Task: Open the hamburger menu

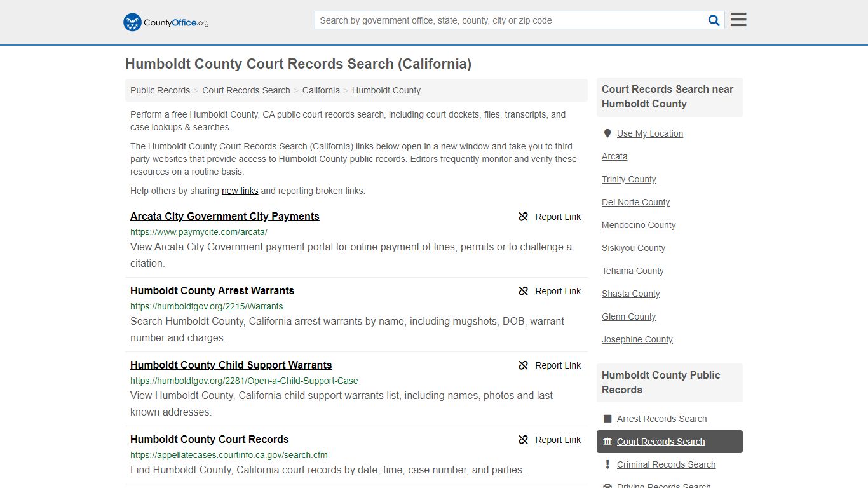Action: (x=738, y=20)
